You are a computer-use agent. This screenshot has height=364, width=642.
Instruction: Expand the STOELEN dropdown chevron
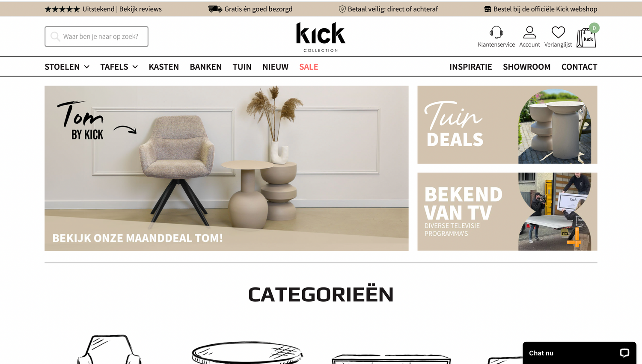coord(86,67)
